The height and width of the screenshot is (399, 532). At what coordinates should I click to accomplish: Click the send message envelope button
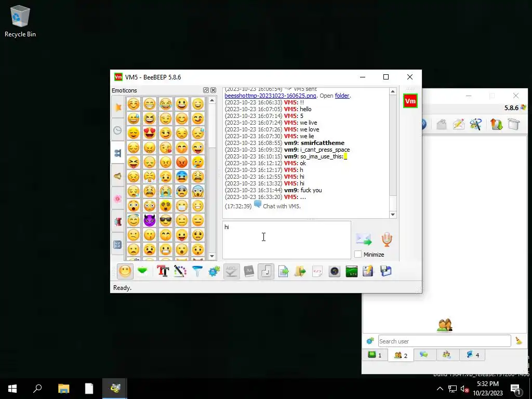[x=364, y=239]
